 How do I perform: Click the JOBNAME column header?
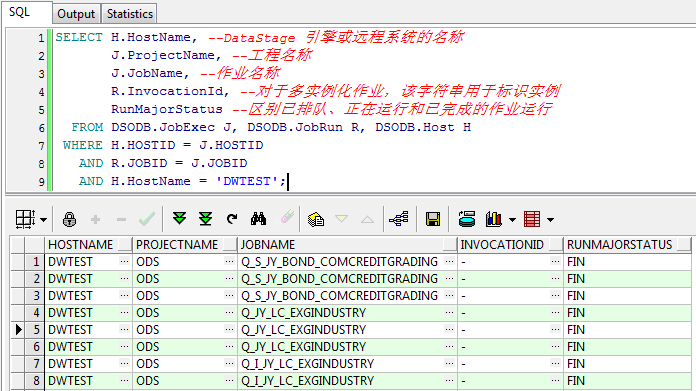(348, 245)
